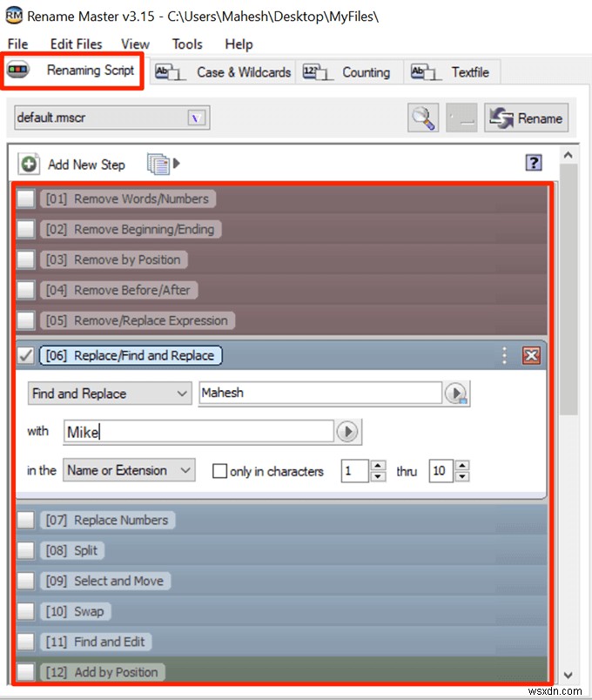Open the step templates pages icon
Image resolution: width=592 pixels, height=700 pixels.
(x=158, y=164)
